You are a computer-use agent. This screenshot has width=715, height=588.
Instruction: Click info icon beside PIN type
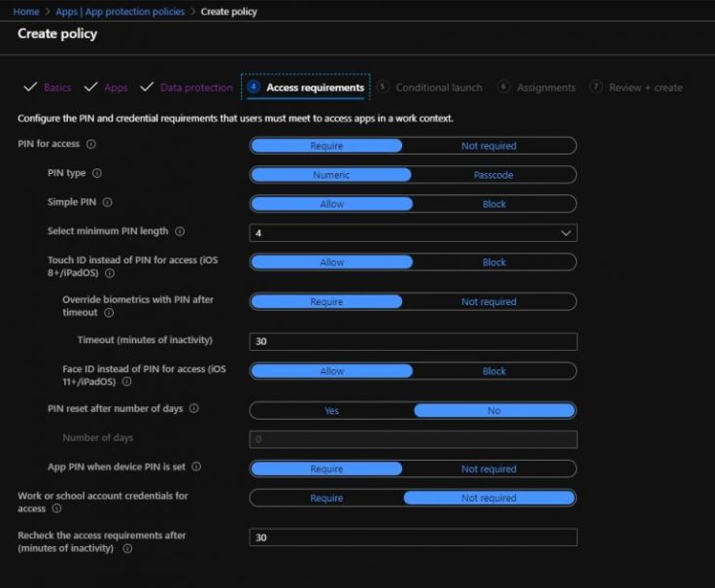[x=97, y=174]
